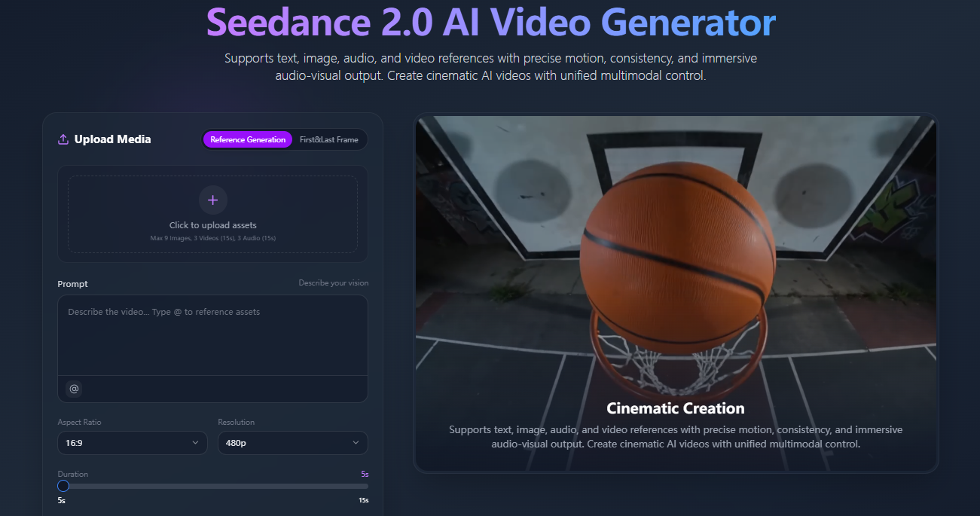Image resolution: width=980 pixels, height=516 pixels.
Task: Click the Cinematic Creation caption
Action: click(x=676, y=408)
